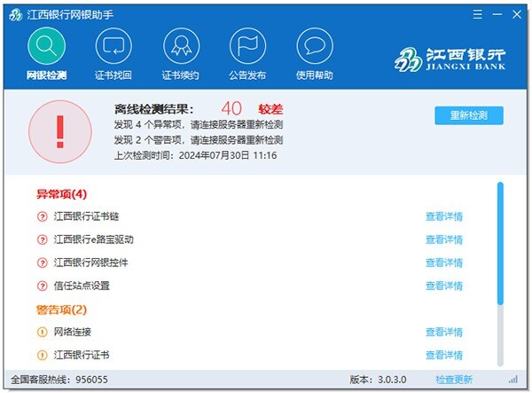Open the hamburger menu in title bar

click(477, 14)
